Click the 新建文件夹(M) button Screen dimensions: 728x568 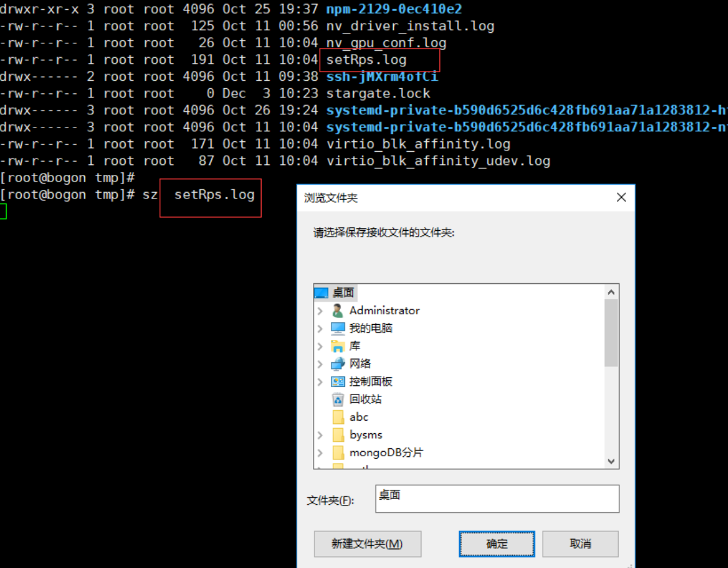pos(367,544)
